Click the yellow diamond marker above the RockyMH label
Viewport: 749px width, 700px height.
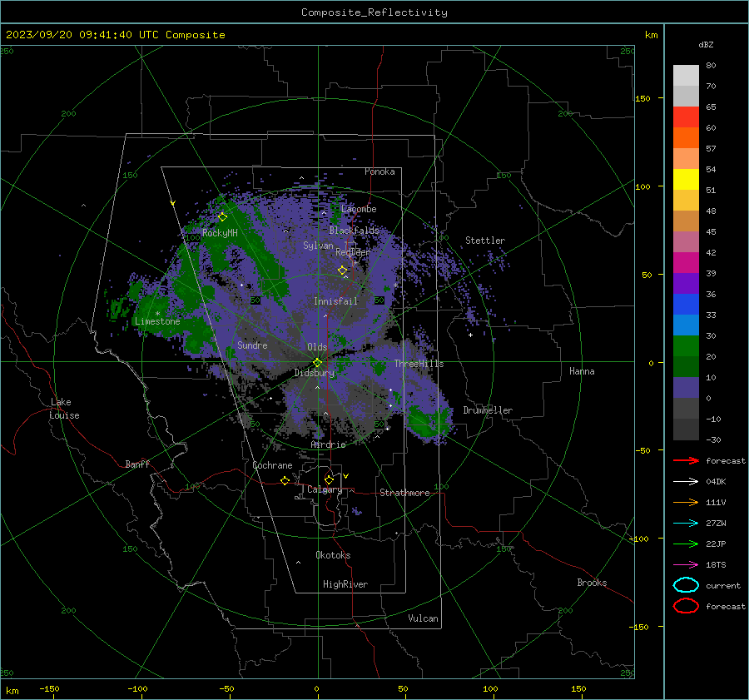click(222, 217)
